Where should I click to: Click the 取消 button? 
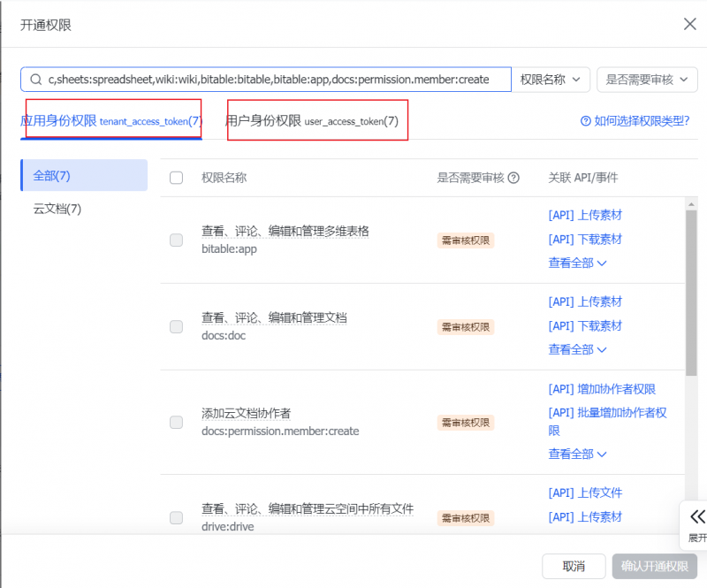click(573, 567)
